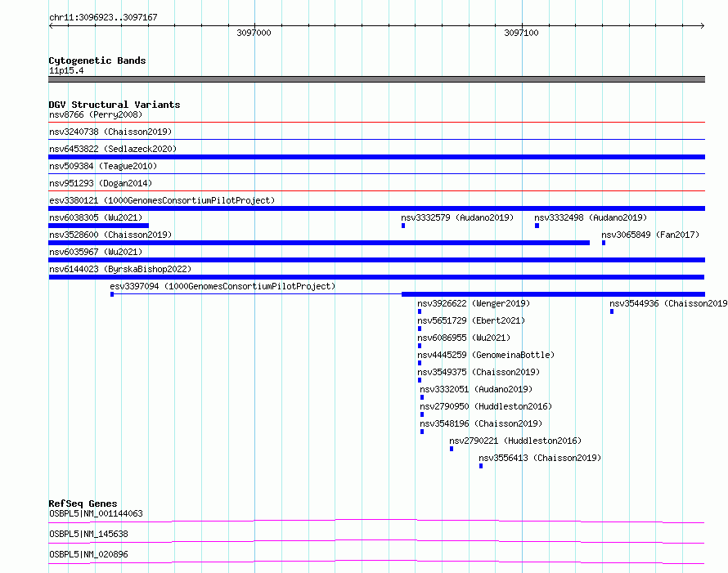Click nsv6035967 (Wu2021) label

click(96, 252)
